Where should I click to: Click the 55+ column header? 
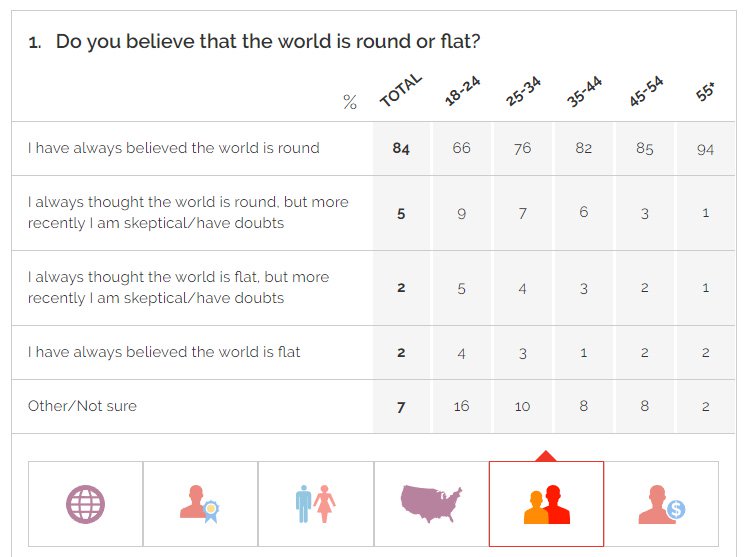(x=705, y=93)
